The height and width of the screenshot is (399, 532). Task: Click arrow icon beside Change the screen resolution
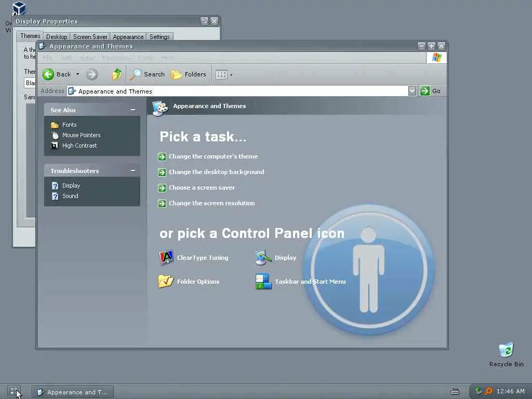162,203
